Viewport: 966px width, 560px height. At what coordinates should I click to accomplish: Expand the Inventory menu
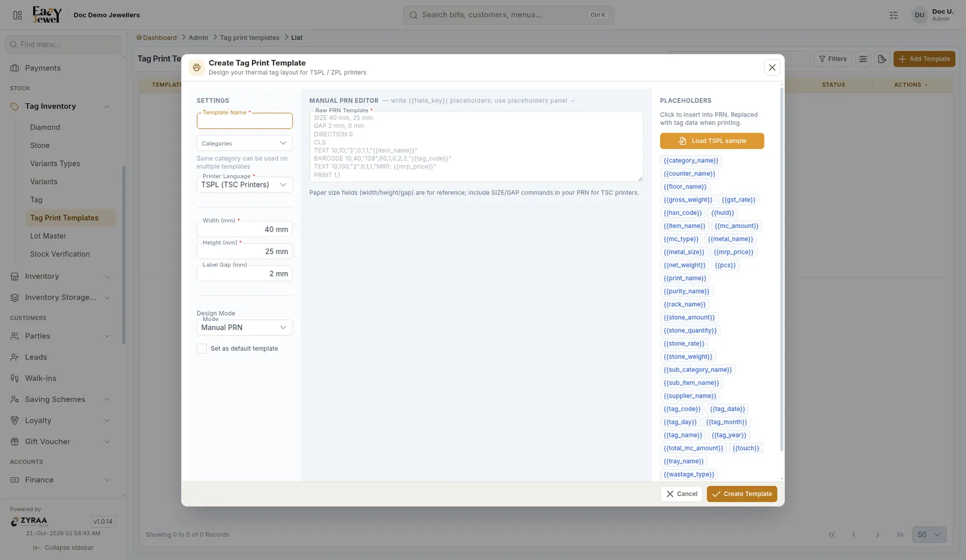click(107, 276)
